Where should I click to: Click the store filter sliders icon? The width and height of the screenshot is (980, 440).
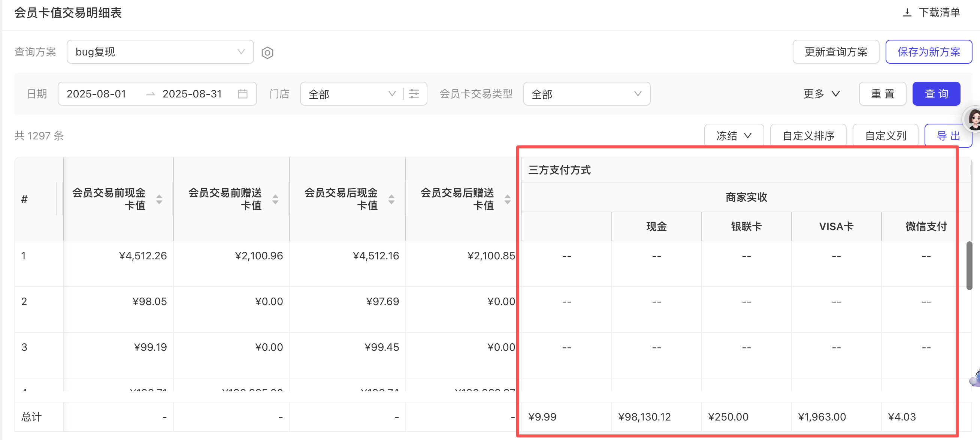[414, 94]
